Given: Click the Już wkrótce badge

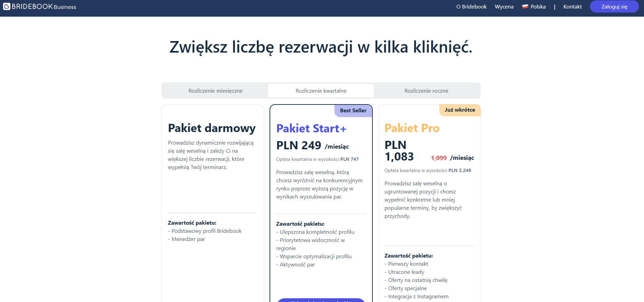Looking at the screenshot, I should coord(460,110).
